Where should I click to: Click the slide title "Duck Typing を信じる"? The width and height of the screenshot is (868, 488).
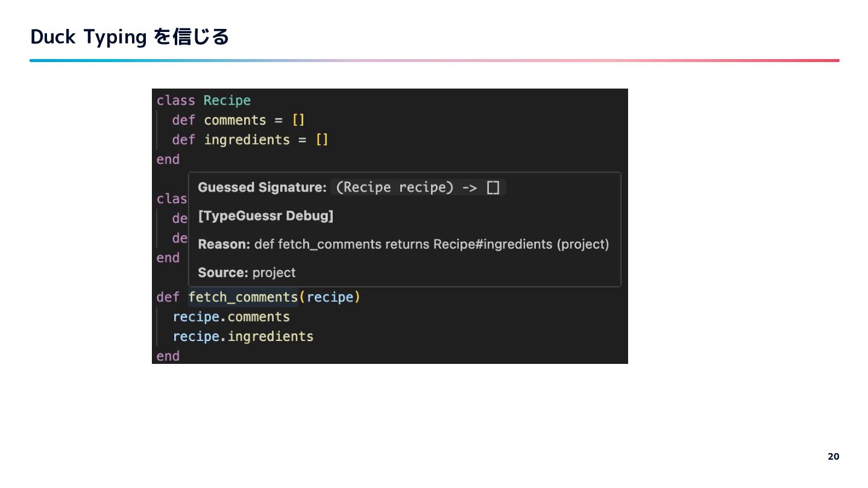[x=130, y=37]
